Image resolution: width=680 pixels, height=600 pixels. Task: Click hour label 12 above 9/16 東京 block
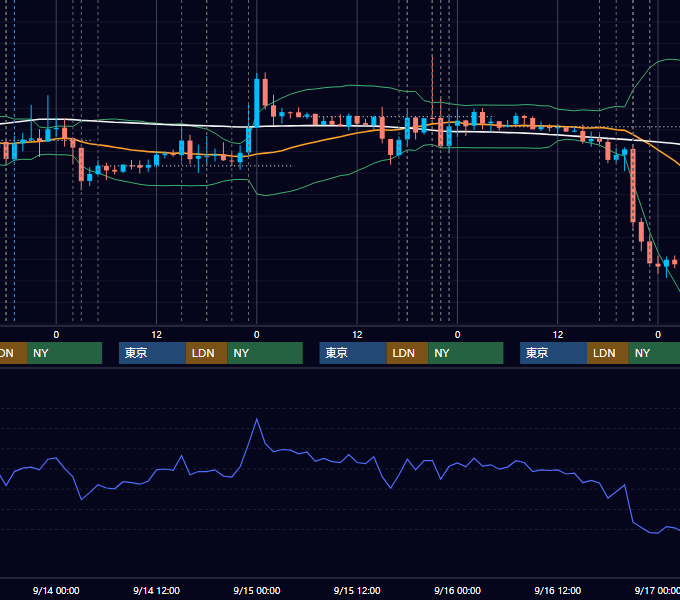[558, 335]
